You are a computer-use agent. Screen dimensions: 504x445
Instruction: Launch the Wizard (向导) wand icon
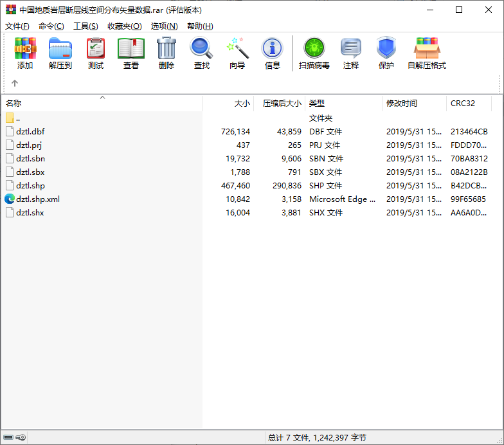coord(237,48)
